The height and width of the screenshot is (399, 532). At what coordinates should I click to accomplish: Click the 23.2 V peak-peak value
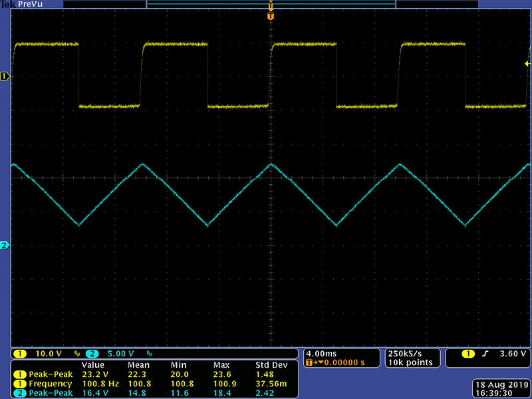tap(95, 374)
